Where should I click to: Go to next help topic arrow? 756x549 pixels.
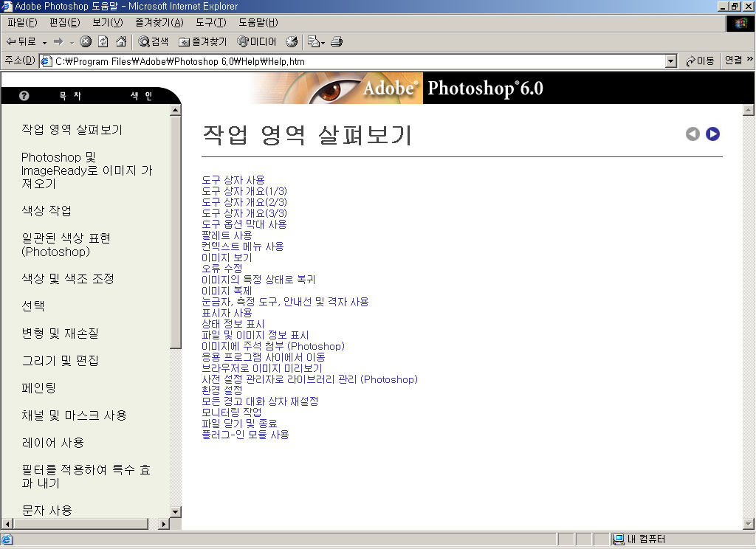(712, 134)
